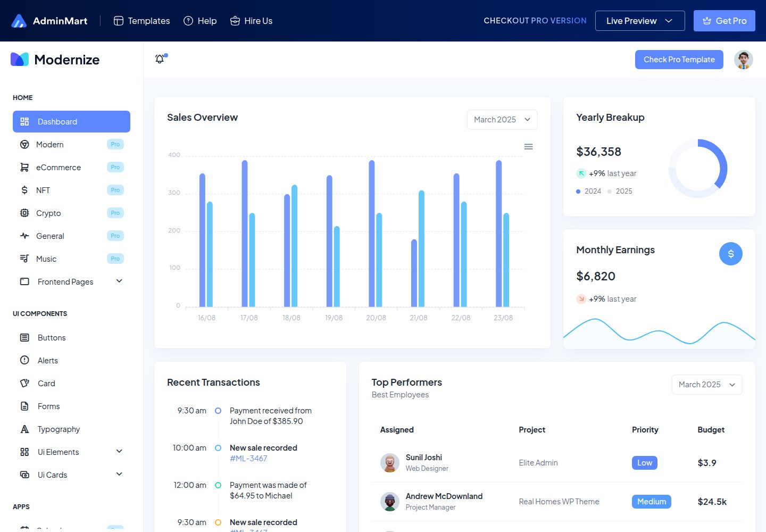Viewport: 766px width, 532px height.
Task: Click the crown icon in Get Pro
Action: pyautogui.click(x=707, y=21)
